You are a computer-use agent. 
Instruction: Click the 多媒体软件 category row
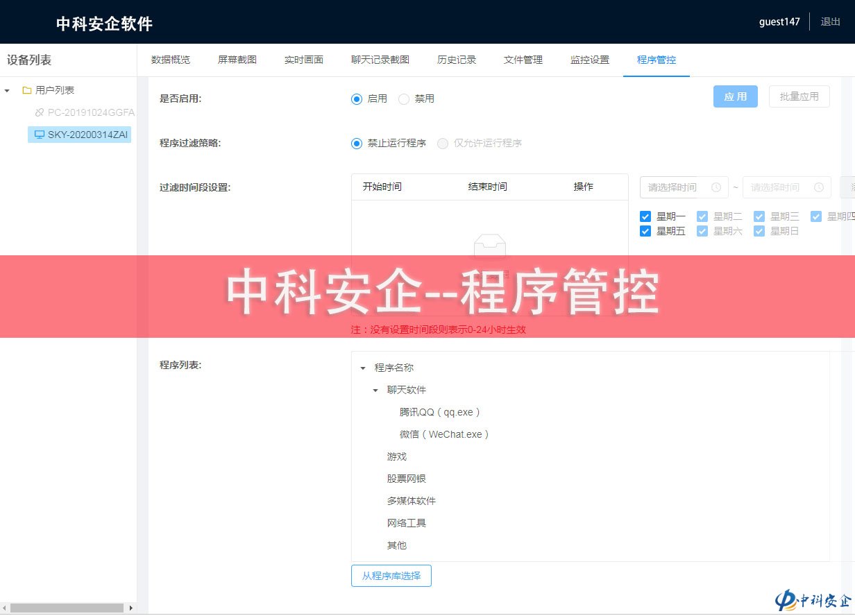tap(412, 501)
